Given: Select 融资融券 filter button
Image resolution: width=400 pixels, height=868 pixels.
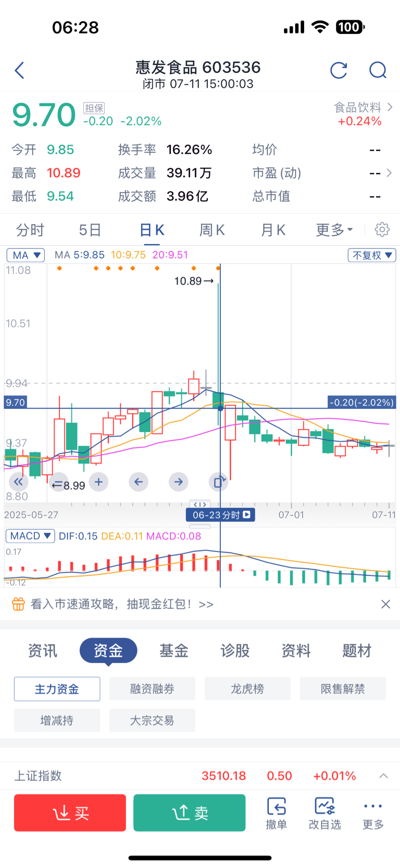Looking at the screenshot, I should pyautogui.click(x=152, y=689).
